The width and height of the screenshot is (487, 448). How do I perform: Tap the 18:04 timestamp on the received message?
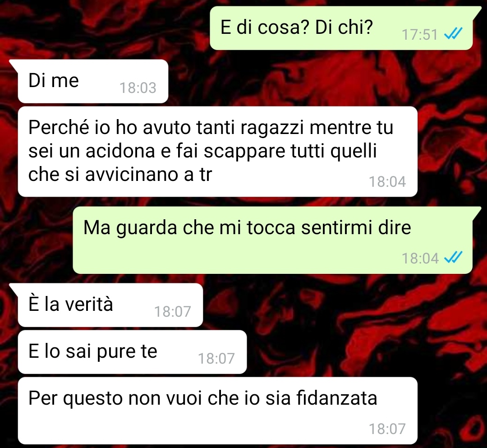pyautogui.click(x=387, y=182)
